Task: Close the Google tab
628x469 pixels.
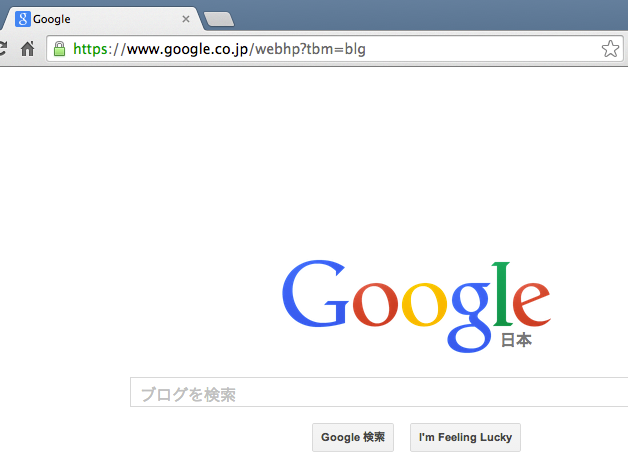Action: [186, 19]
